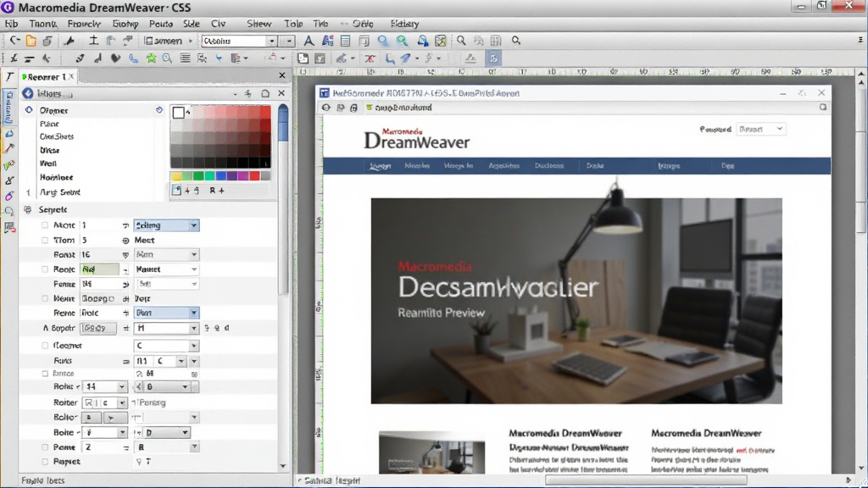Toggle the checkbox beside Rente Boosgo row
Screen dimensions: 868x488
click(x=45, y=299)
